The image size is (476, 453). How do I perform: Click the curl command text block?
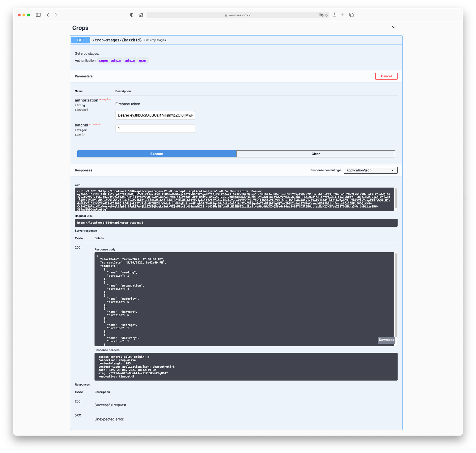pyautogui.click(x=234, y=199)
